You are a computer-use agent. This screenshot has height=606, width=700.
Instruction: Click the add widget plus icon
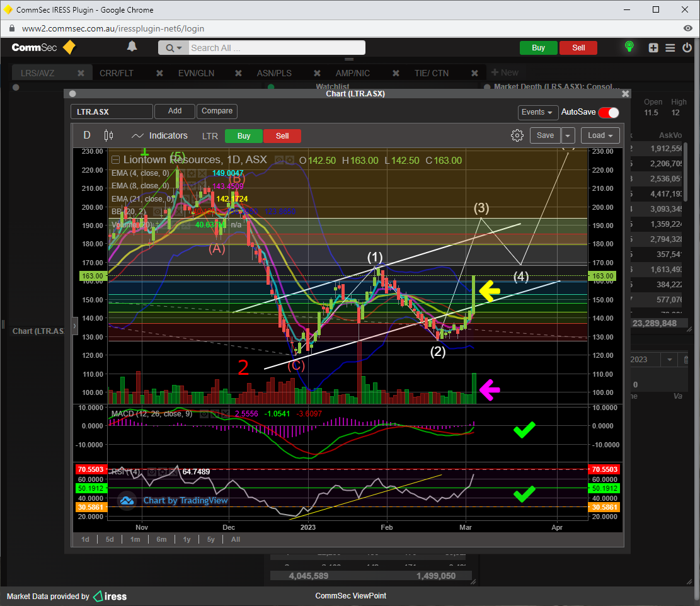(653, 48)
